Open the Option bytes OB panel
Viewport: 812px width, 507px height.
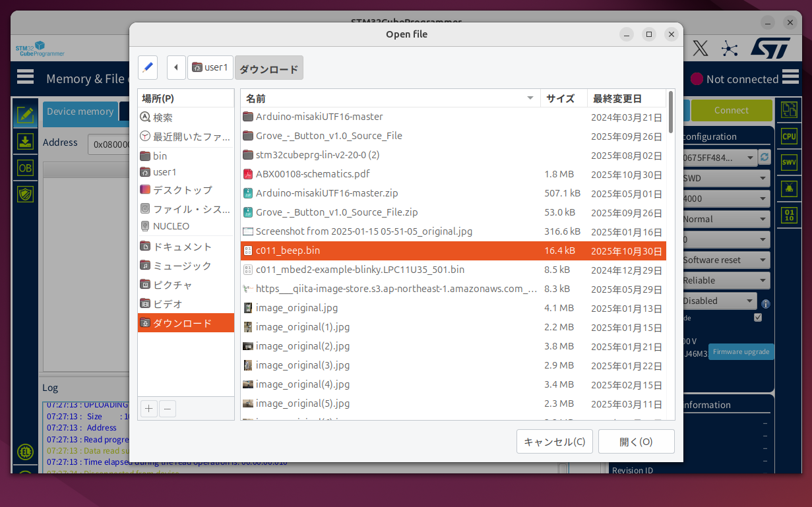click(x=25, y=168)
